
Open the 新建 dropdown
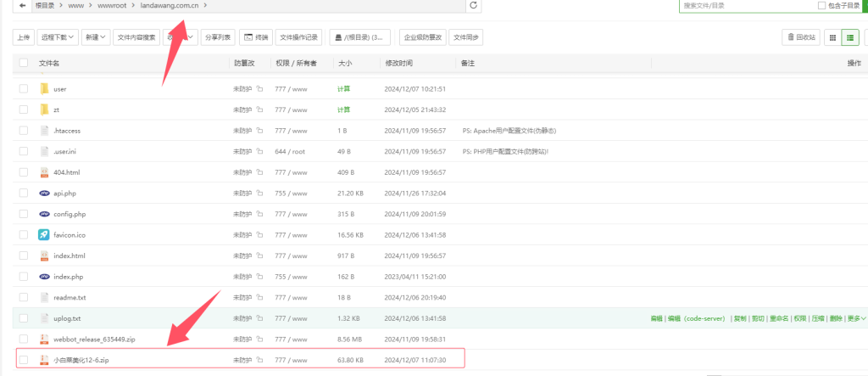(95, 37)
